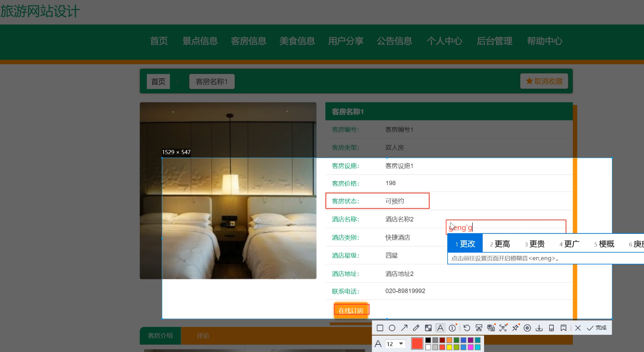Pick the orange color swatch
The width and height of the screenshot is (644, 352).
tap(450, 340)
